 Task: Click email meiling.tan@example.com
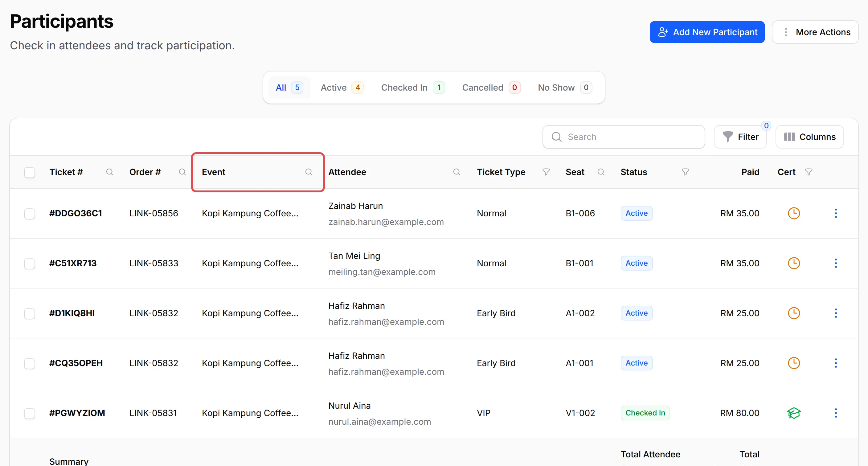tap(382, 272)
